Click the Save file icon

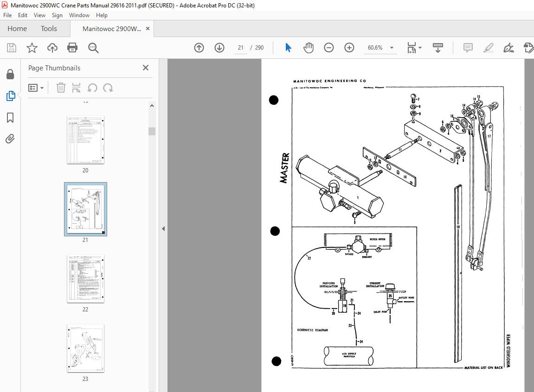coord(12,48)
